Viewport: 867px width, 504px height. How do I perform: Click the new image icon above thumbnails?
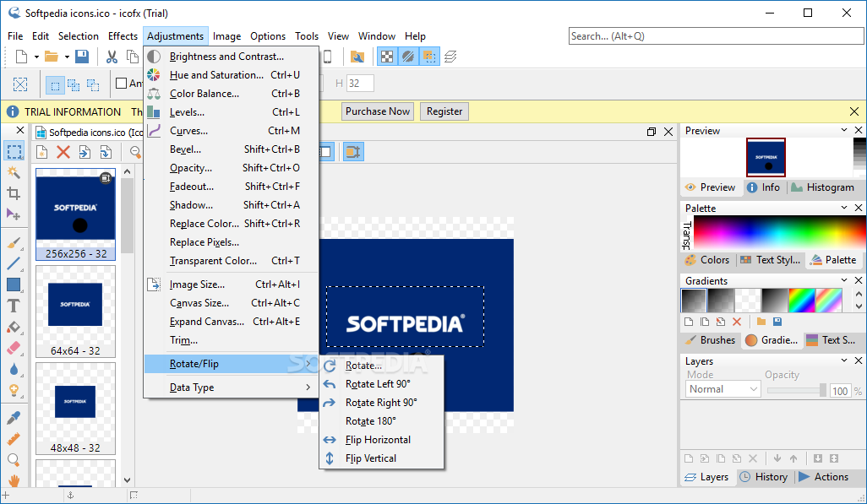click(41, 151)
